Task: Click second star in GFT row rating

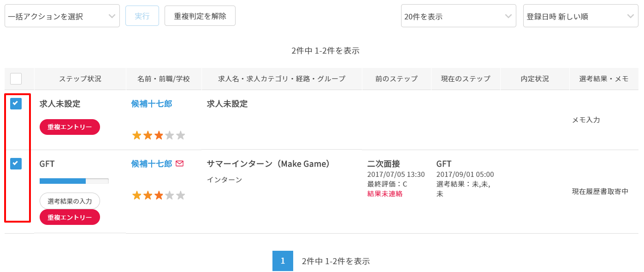Action: [x=148, y=195]
